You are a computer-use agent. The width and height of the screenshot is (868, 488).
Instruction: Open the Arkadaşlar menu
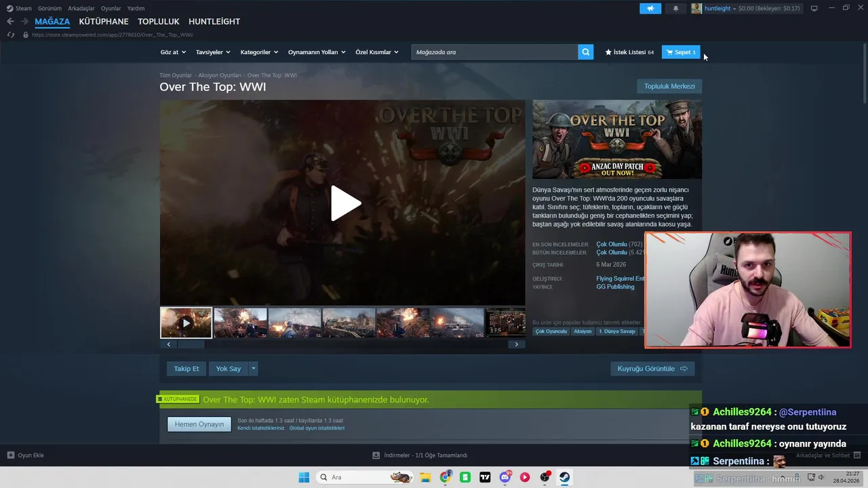[81, 8]
